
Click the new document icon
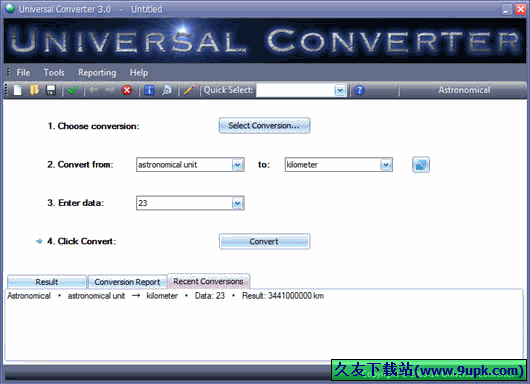click(18, 90)
